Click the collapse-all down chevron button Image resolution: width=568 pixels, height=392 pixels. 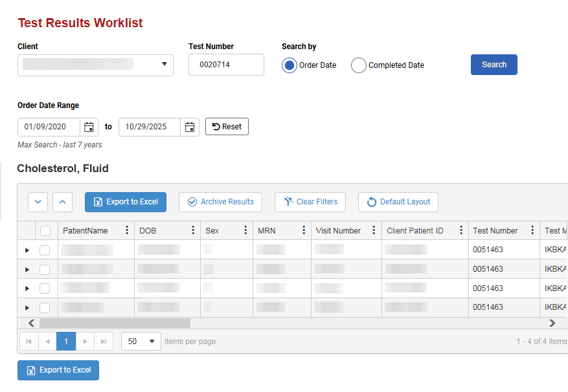(x=38, y=202)
